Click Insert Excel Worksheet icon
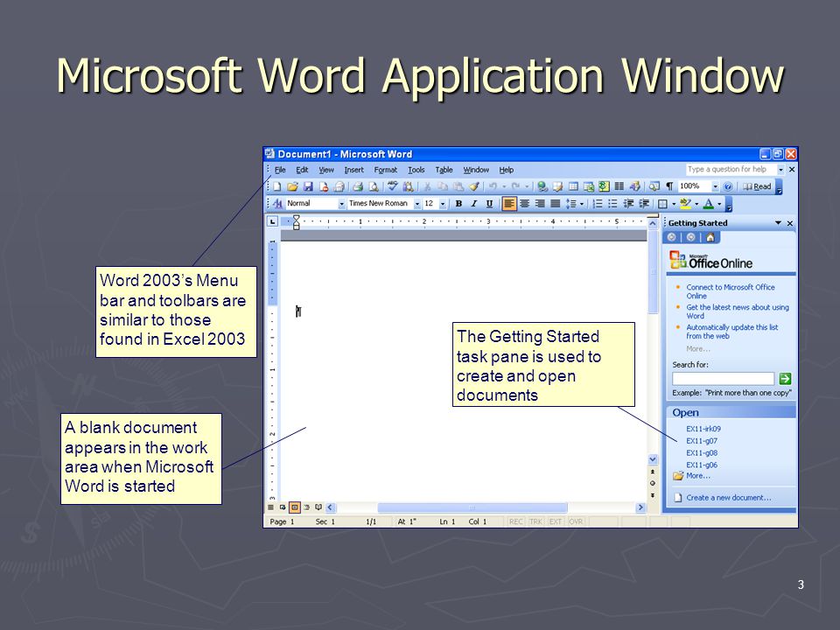The height and width of the screenshot is (630, 840). [x=589, y=186]
